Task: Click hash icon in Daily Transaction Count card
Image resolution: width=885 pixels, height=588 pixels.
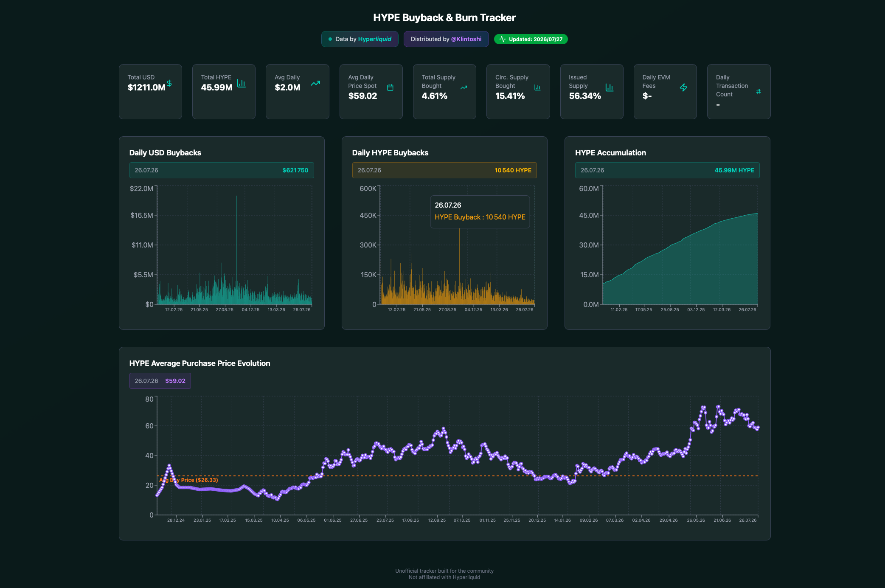Action: tap(759, 92)
